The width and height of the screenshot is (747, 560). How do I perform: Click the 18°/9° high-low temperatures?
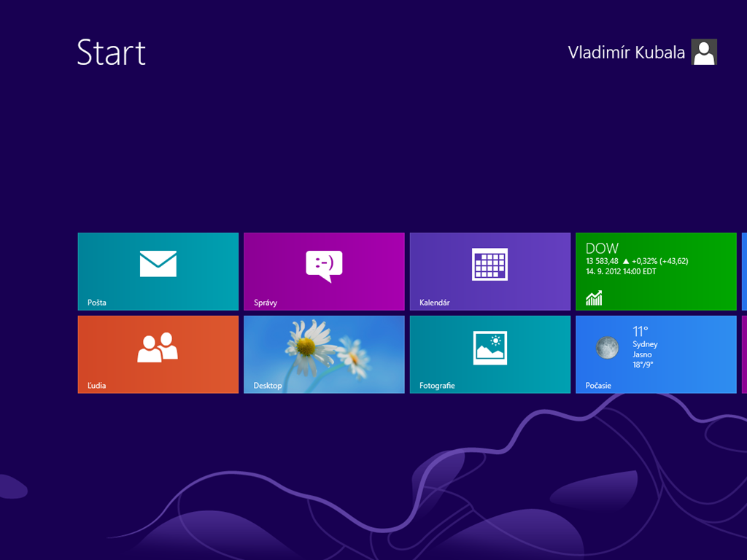(x=643, y=365)
